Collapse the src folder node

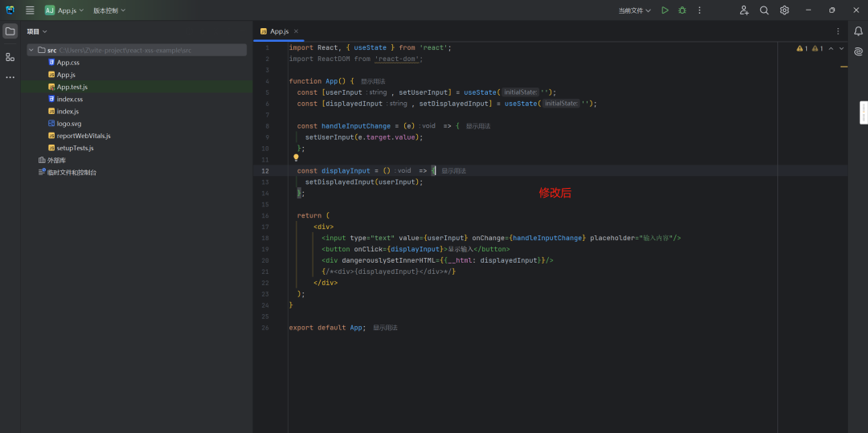click(x=31, y=51)
